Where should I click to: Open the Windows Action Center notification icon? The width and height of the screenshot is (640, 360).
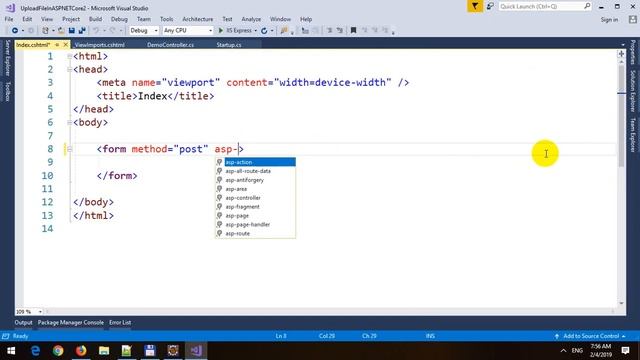point(625,351)
